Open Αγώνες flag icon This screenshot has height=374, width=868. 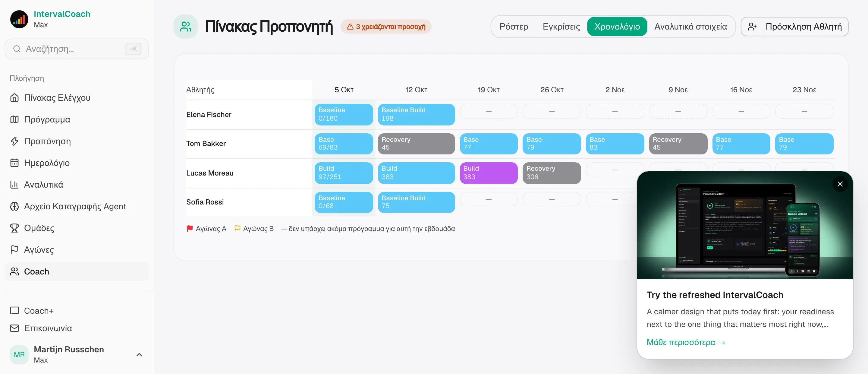[x=14, y=249]
